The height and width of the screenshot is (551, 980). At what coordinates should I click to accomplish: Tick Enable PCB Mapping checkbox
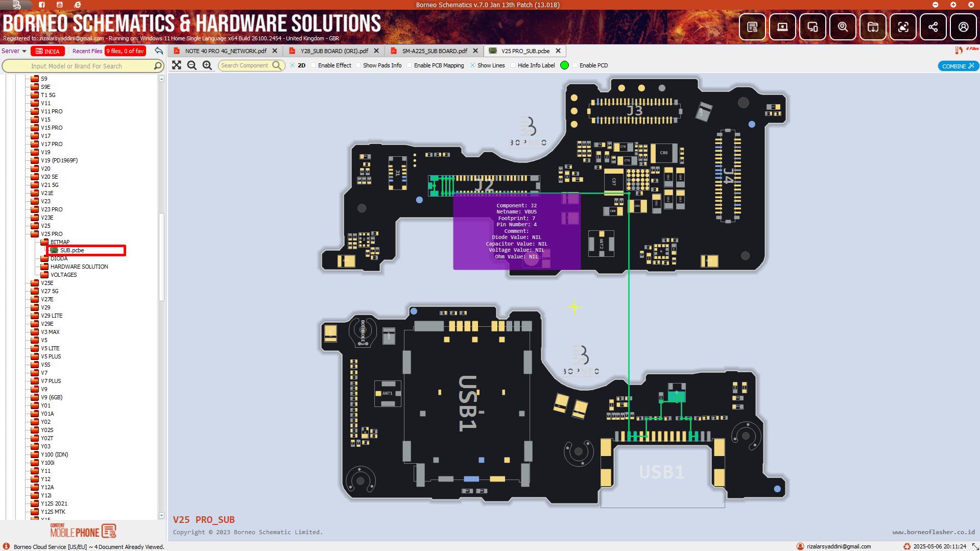[x=410, y=65]
